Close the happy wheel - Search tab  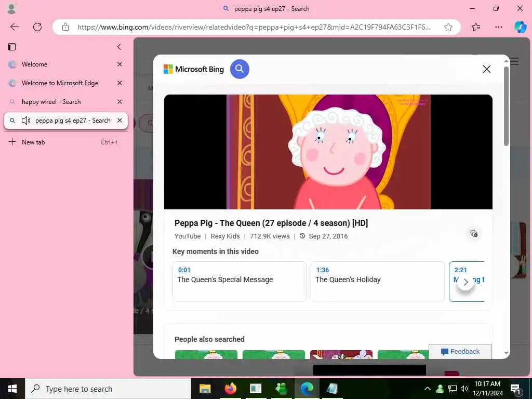[120, 102]
